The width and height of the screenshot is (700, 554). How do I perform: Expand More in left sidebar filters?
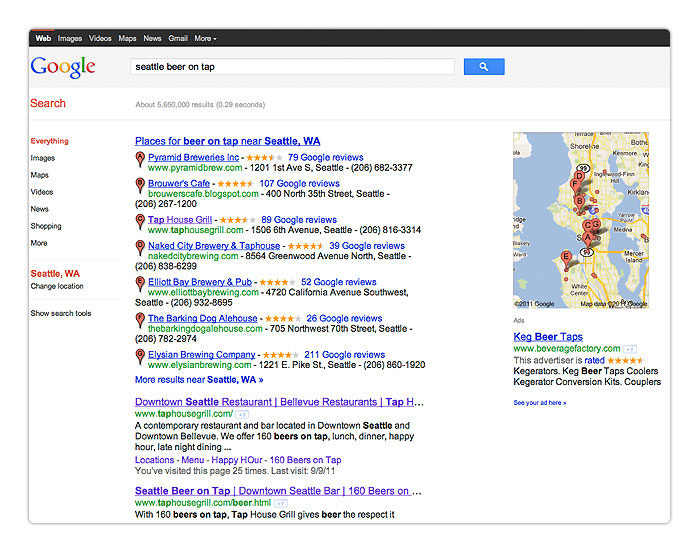[39, 243]
